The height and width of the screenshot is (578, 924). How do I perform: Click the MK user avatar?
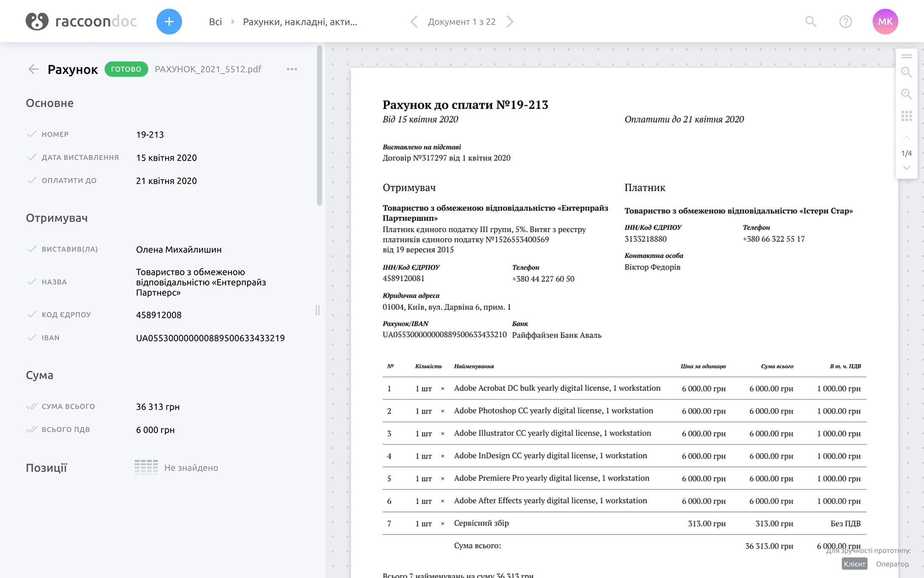885,22
